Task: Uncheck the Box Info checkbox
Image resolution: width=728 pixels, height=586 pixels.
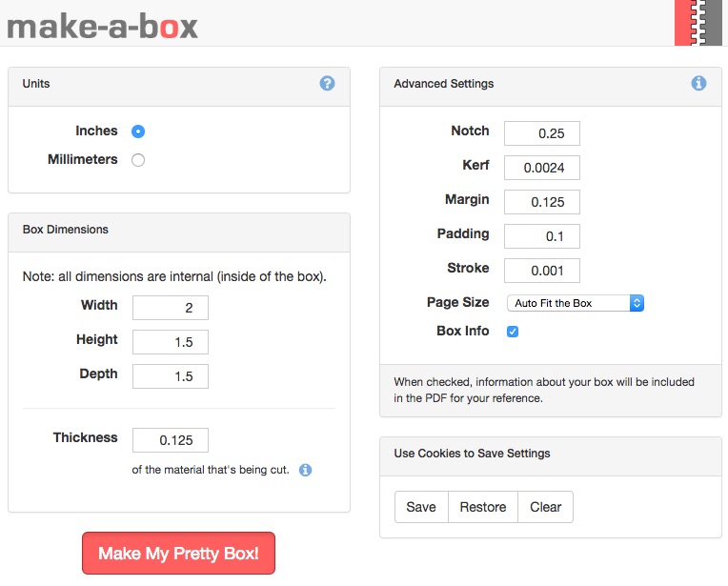Action: tap(513, 332)
